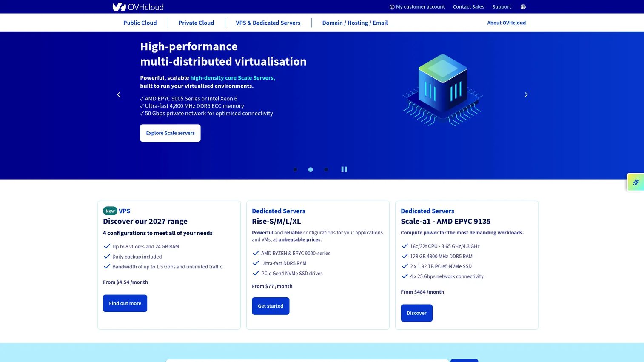644x362 pixels.
Task: Click the Discover our 2027 range heading
Action: click(145, 221)
